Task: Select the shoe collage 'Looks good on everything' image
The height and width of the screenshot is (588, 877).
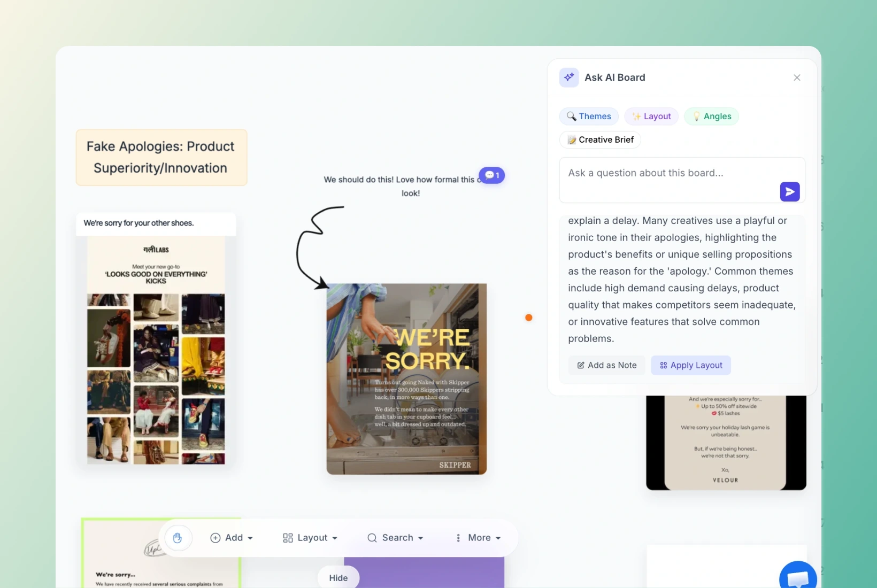Action: (x=156, y=351)
